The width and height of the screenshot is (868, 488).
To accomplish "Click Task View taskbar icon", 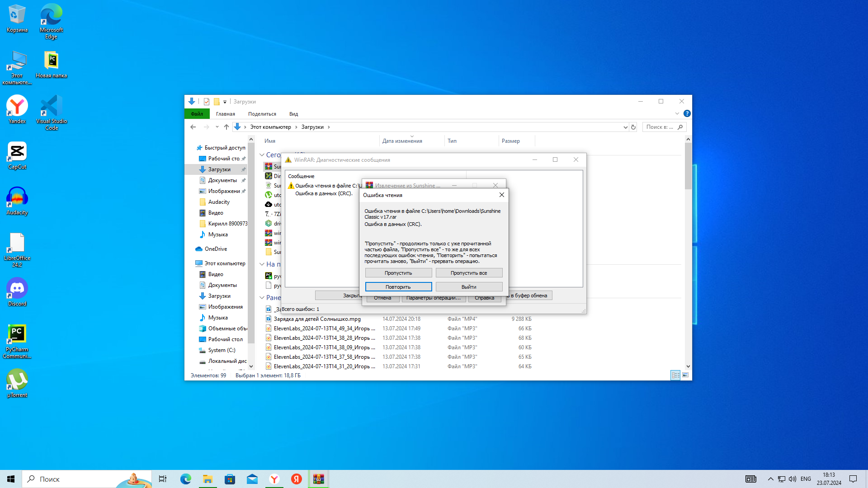I will (x=163, y=479).
